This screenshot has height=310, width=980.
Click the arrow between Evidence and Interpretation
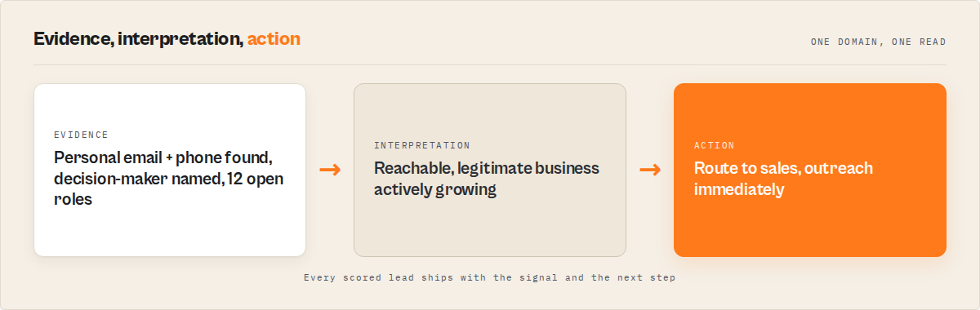tap(330, 170)
